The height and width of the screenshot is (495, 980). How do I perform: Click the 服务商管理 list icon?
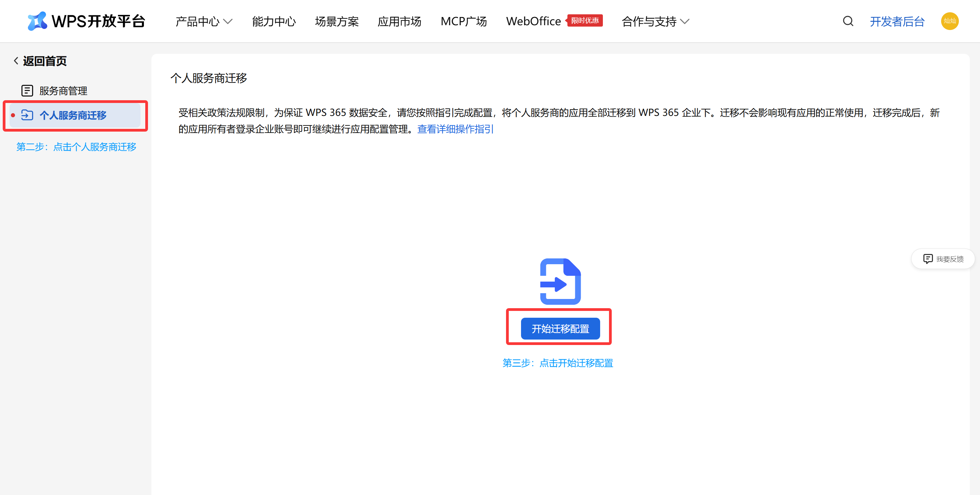tap(27, 91)
